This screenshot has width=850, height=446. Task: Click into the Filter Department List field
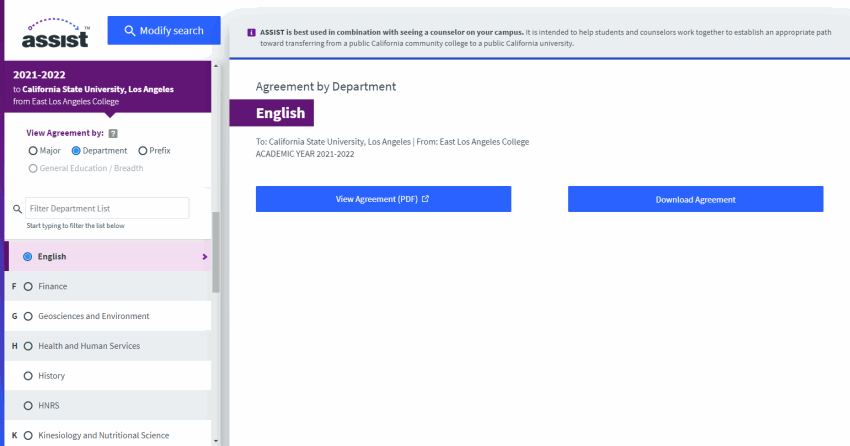click(107, 208)
